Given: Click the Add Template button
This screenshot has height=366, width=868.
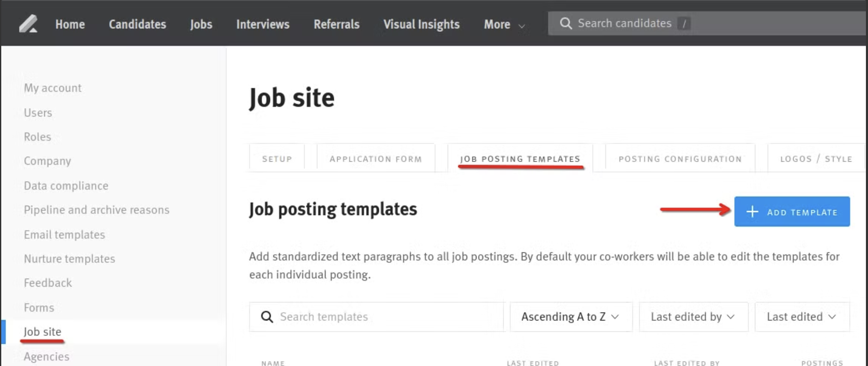Looking at the screenshot, I should (792, 211).
